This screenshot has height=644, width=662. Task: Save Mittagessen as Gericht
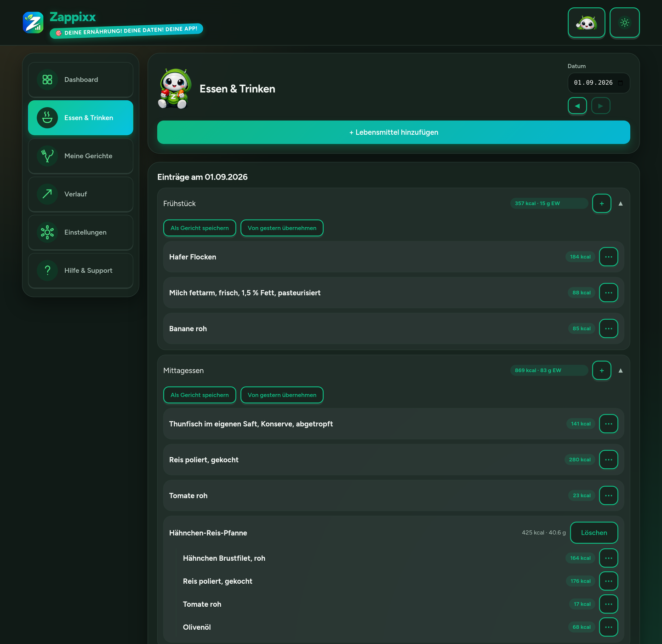200,395
